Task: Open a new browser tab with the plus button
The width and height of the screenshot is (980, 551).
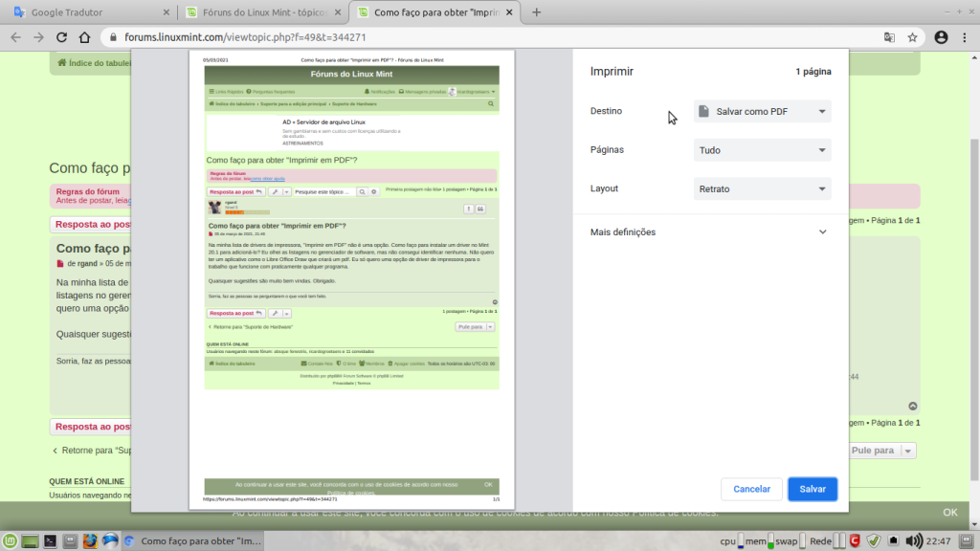Action: pos(536,12)
